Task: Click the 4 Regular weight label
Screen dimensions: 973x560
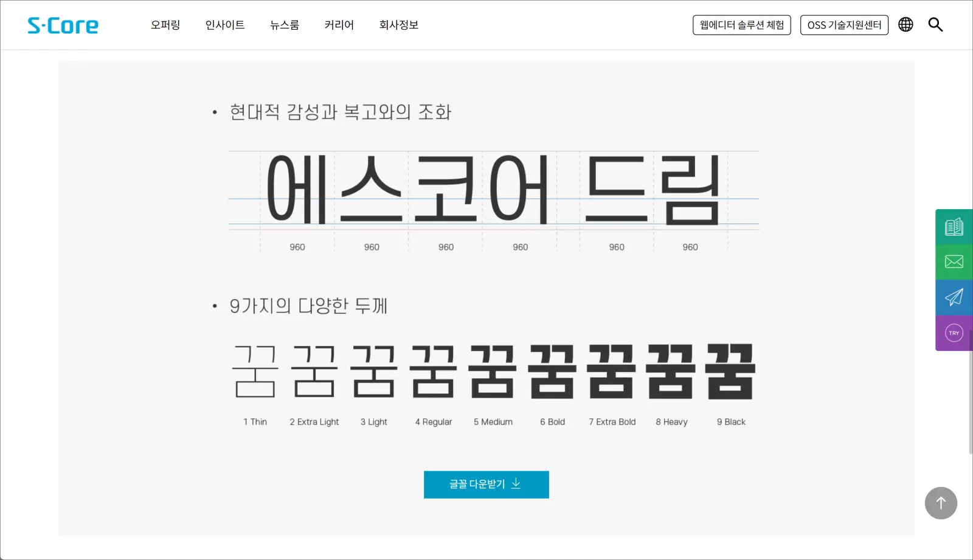Action: (x=434, y=422)
